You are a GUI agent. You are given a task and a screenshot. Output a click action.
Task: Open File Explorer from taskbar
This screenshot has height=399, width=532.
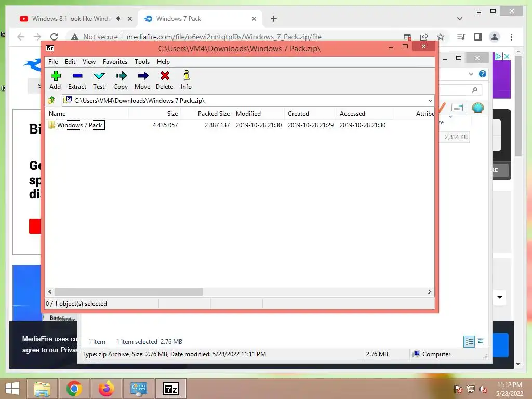click(42, 389)
